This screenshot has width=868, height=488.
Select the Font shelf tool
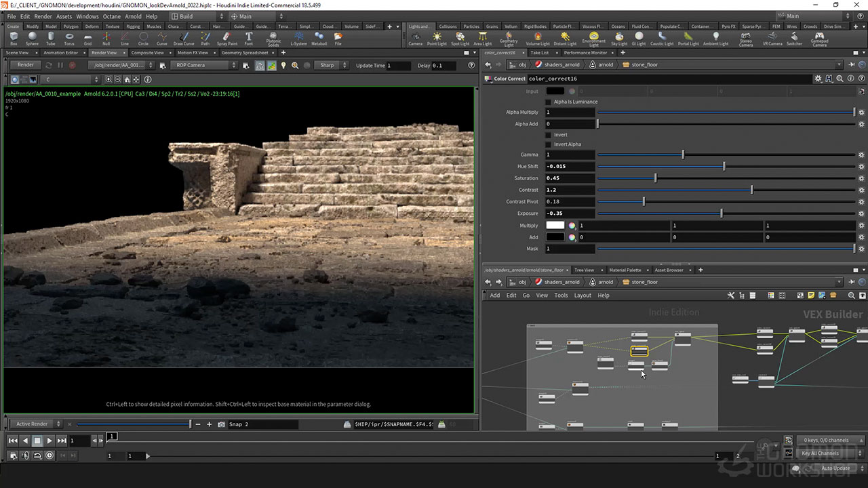click(x=249, y=39)
